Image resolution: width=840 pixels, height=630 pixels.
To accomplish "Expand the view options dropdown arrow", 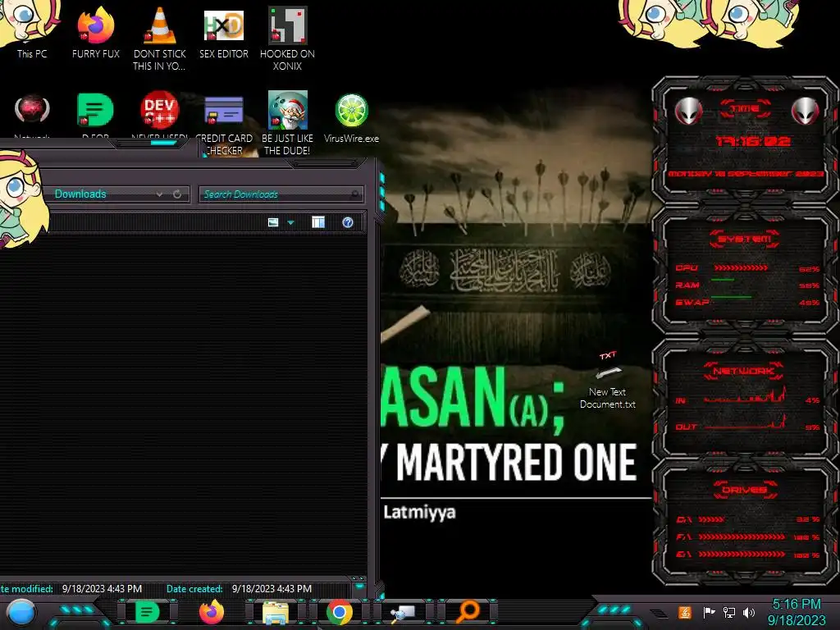I will point(291,222).
